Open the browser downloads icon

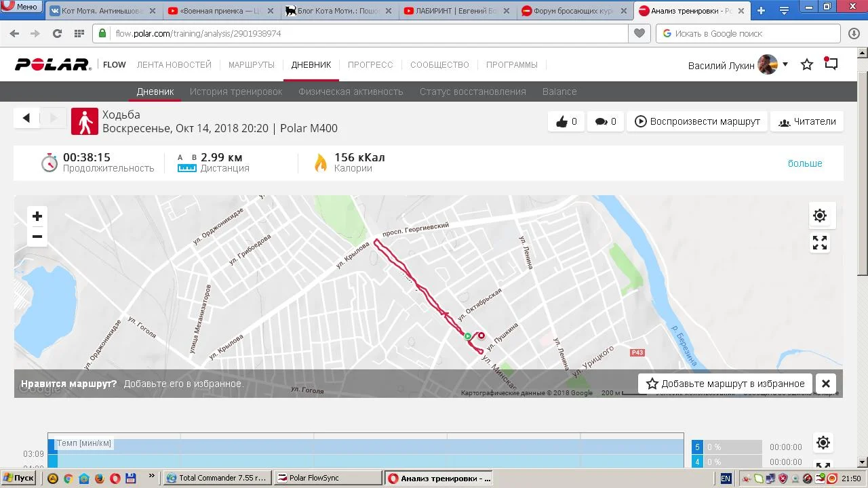click(x=854, y=33)
